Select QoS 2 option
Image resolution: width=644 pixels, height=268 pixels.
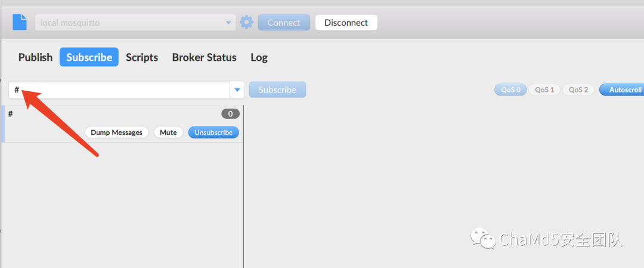578,90
